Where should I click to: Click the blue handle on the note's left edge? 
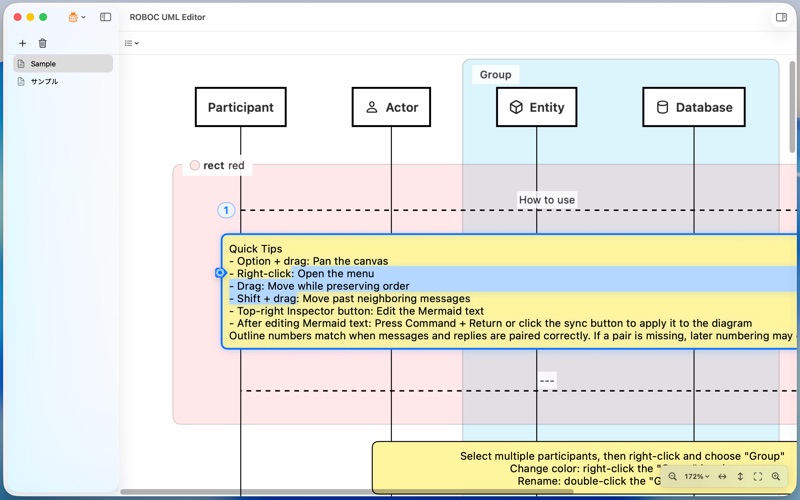click(x=220, y=273)
